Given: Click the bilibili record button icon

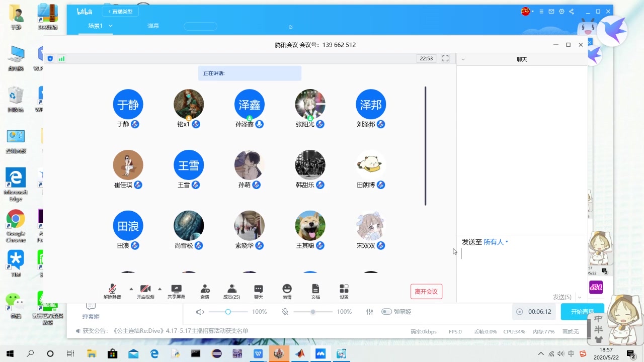Looking at the screenshot, I should (520, 312).
